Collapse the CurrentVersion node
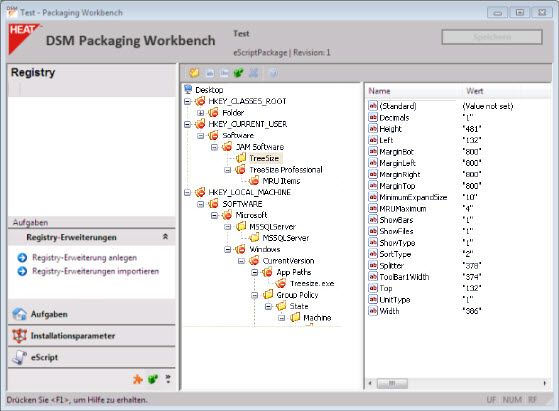The height and width of the screenshot is (411, 559). coord(241,261)
